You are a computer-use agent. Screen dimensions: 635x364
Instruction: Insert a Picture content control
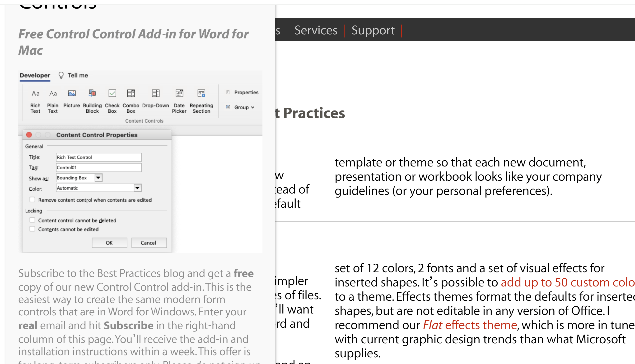click(71, 93)
